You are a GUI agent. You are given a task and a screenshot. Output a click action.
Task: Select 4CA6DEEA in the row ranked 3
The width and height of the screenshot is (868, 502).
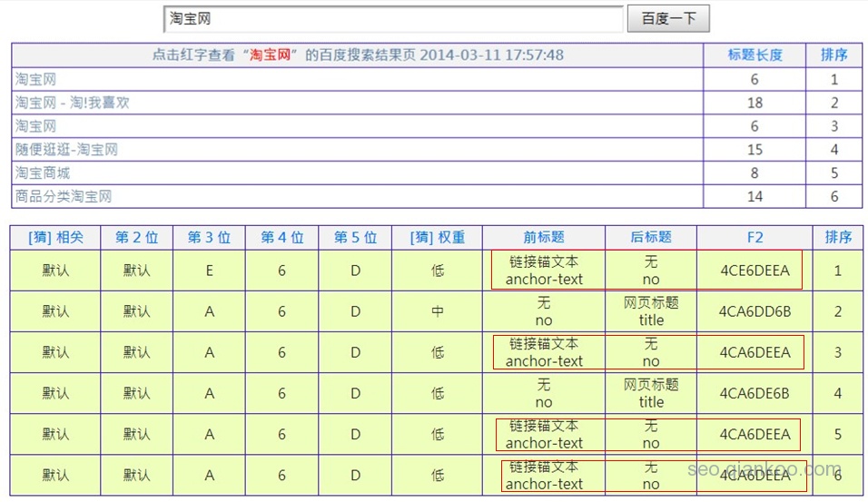pyautogui.click(x=755, y=352)
